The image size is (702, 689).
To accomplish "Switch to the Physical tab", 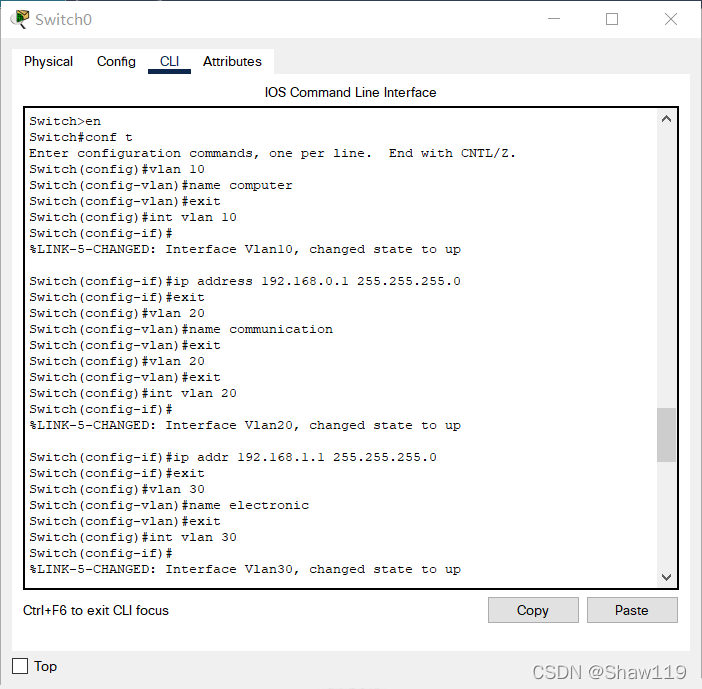I will tap(48, 61).
